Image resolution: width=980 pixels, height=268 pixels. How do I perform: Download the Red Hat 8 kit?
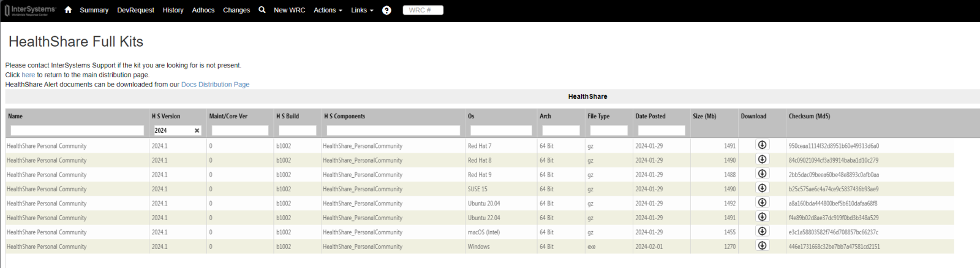(x=762, y=159)
